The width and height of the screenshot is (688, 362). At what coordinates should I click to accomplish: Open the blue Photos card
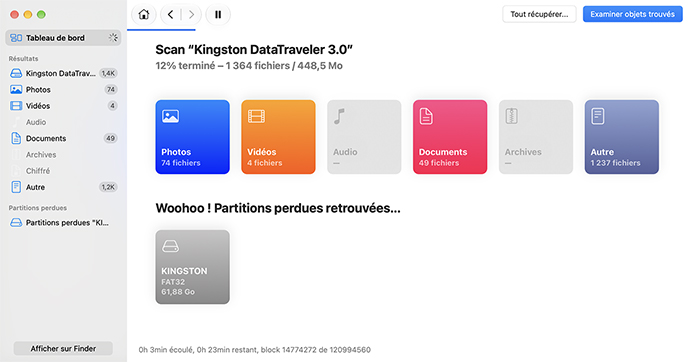coord(193,137)
